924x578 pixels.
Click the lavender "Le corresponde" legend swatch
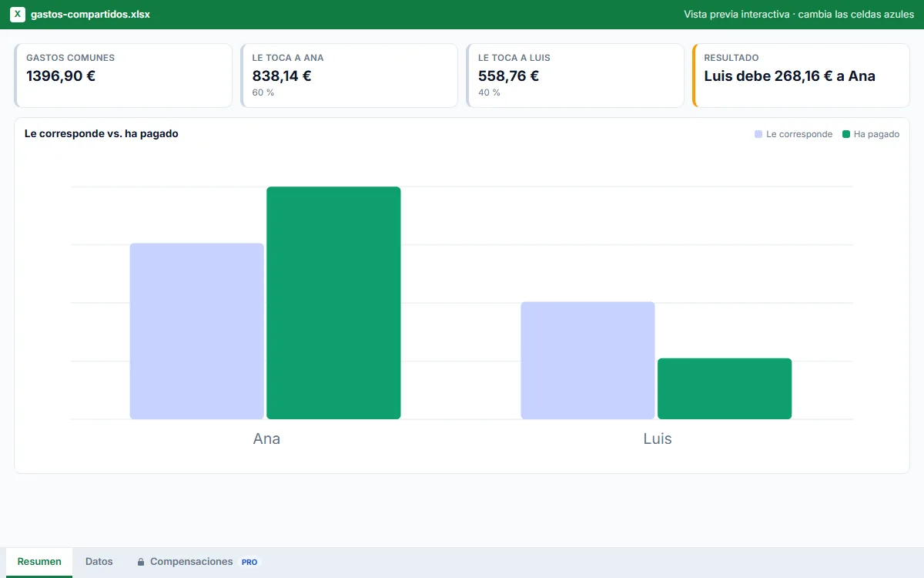(x=758, y=134)
